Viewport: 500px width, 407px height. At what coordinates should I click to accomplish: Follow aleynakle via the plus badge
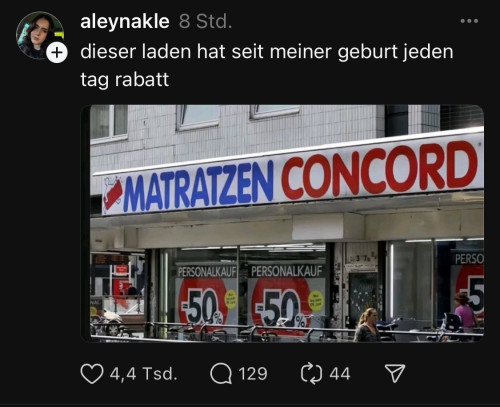tap(57, 53)
